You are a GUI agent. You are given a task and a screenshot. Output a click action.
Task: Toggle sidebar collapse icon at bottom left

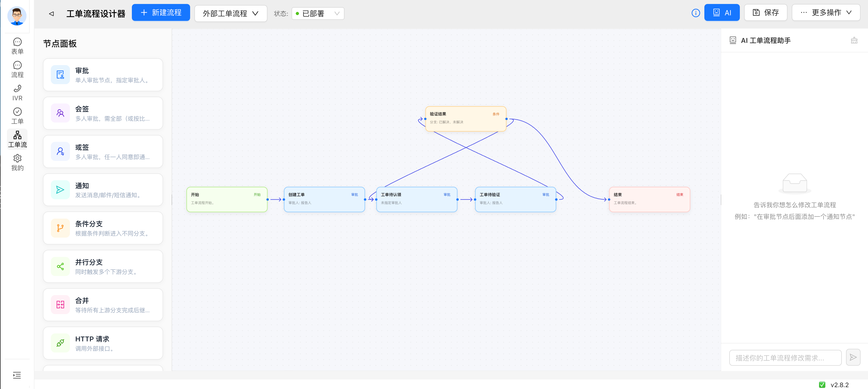coord(17,375)
